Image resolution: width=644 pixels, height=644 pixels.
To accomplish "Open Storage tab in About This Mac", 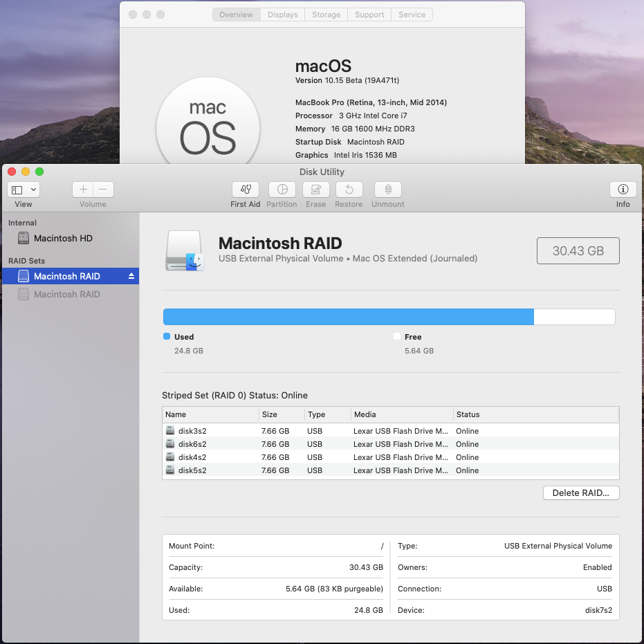I will click(326, 15).
